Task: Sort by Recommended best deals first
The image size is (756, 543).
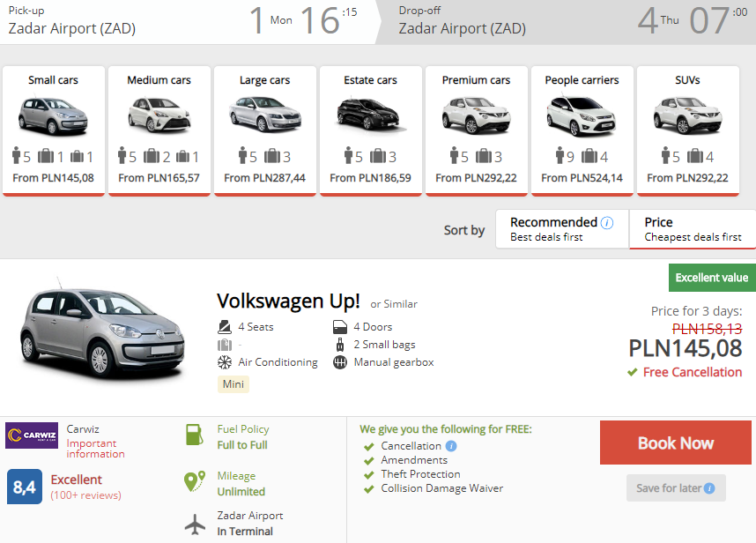Action: click(562, 229)
